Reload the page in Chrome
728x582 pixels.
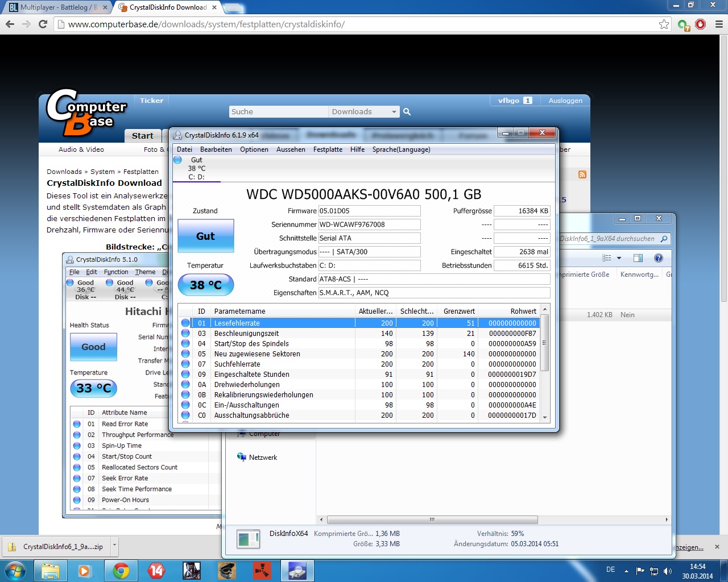[43, 24]
